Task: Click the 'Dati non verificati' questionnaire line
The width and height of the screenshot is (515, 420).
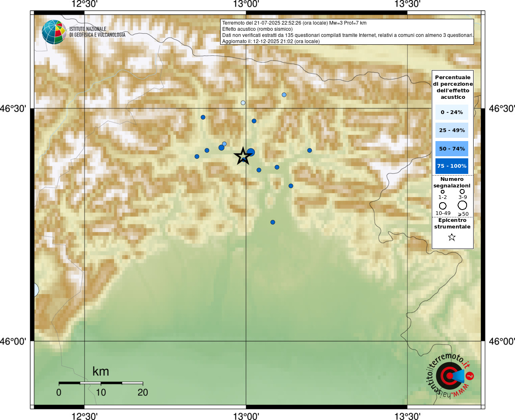Action: point(348,35)
